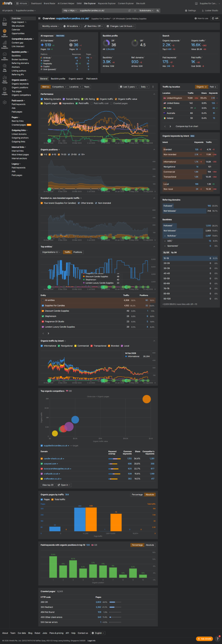This screenshot has height=644, width=222.
Task: Click the tall orange 1-1,000 traffic bar
Action: pos(91,519)
